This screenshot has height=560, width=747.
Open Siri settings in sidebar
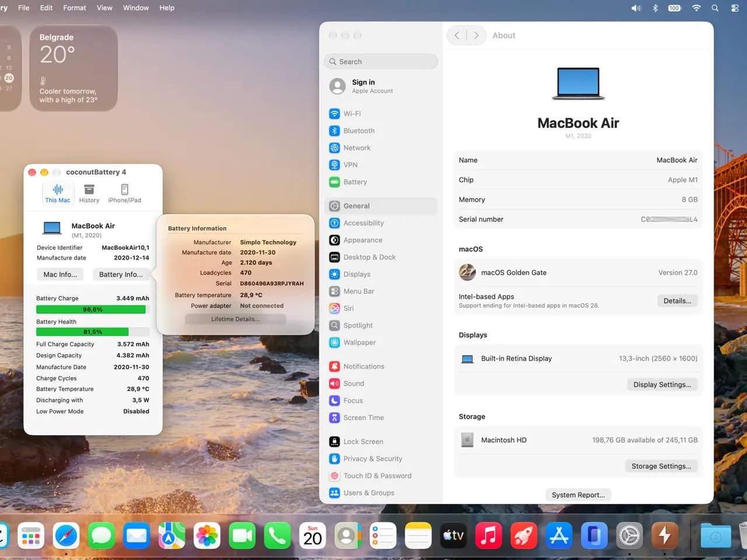[x=381, y=308]
